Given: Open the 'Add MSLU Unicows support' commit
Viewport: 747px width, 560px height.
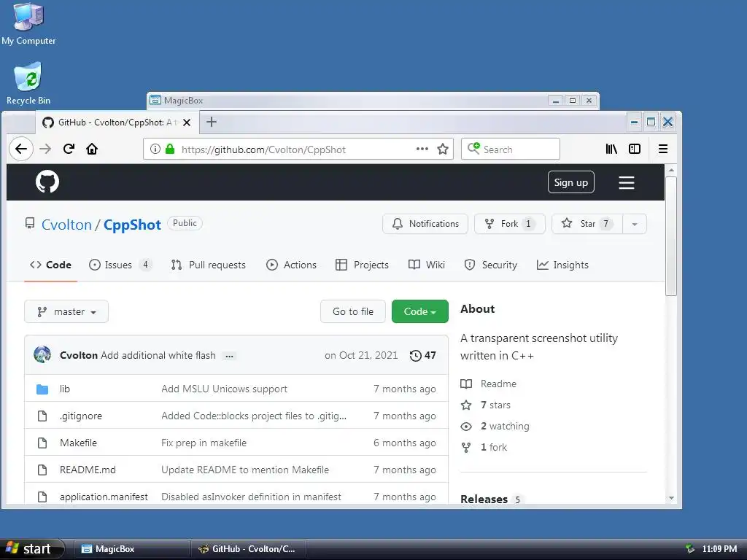Looking at the screenshot, I should (x=225, y=389).
